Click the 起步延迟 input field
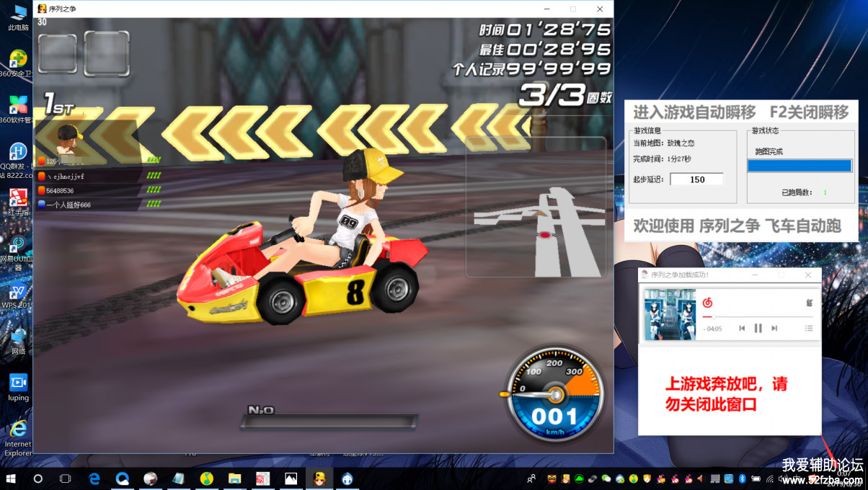This screenshot has width=868, height=490. click(696, 179)
